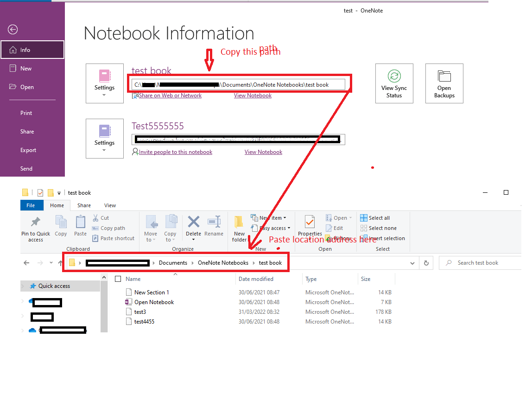Click the test book notebook path field
This screenshot has width=532, height=407.
point(238,84)
